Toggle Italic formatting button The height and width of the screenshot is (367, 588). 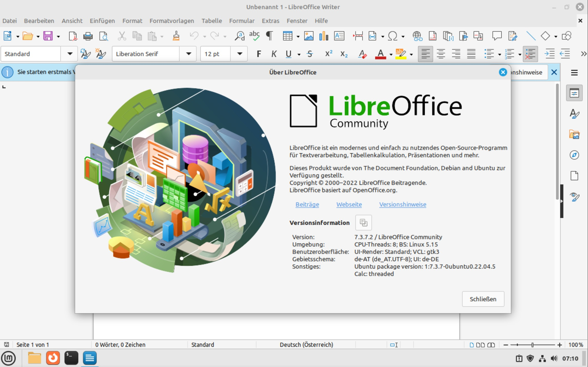pos(274,54)
